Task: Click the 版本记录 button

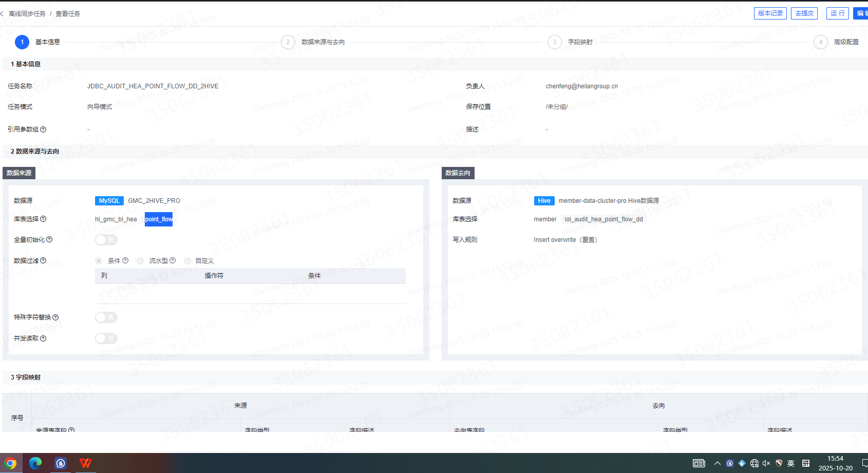Action: [770, 13]
